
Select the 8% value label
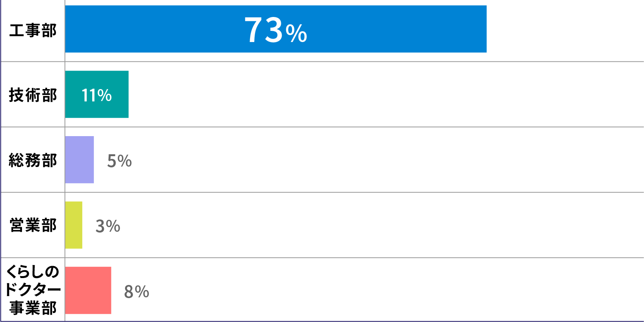pyautogui.click(x=137, y=292)
